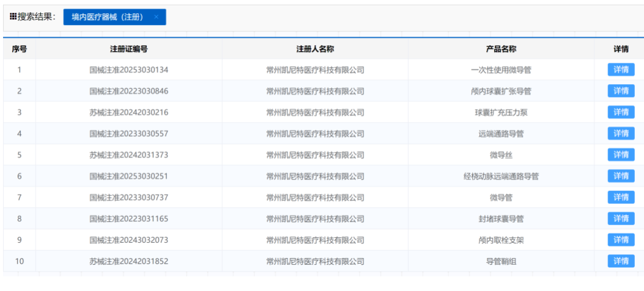Viewport: 644px width, 291px height.
Task: Select registration number 国械注准20253030251
Action: 129,176
